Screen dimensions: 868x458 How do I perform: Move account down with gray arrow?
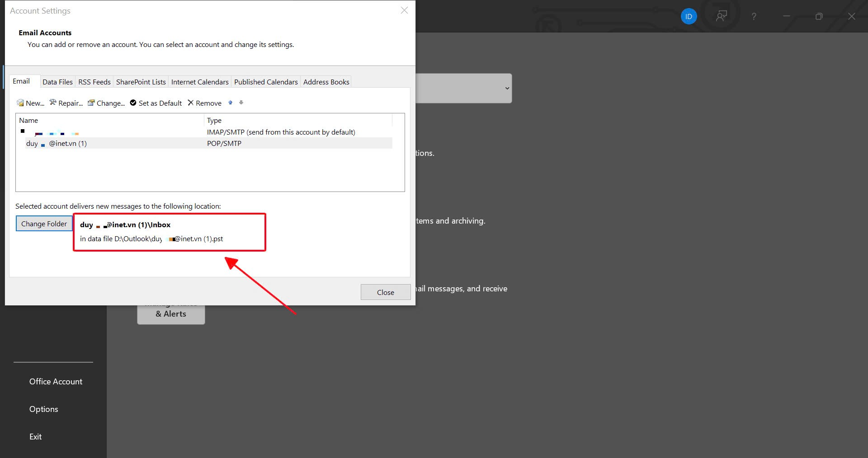241,103
